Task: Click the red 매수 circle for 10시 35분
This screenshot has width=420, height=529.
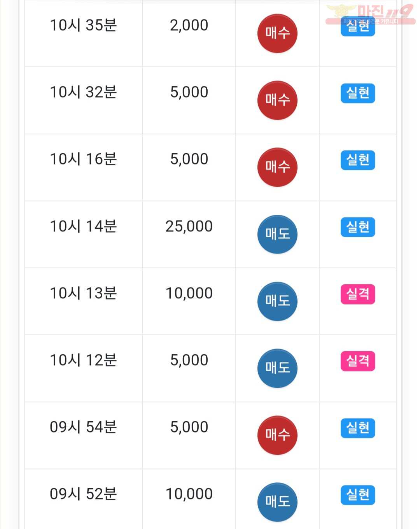Action: (x=277, y=33)
